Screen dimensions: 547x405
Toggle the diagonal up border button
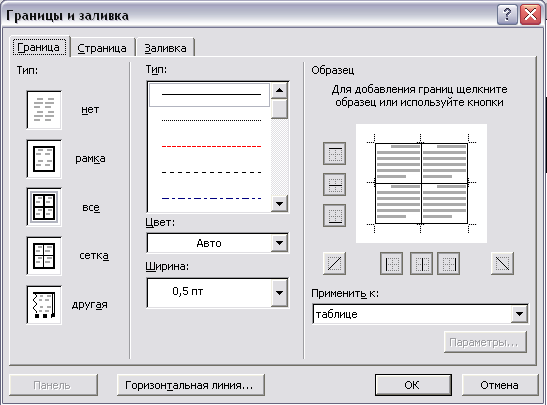coord(335,263)
